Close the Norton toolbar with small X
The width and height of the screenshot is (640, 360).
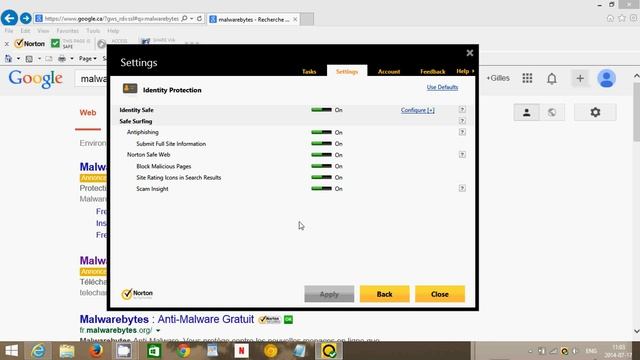click(7, 43)
